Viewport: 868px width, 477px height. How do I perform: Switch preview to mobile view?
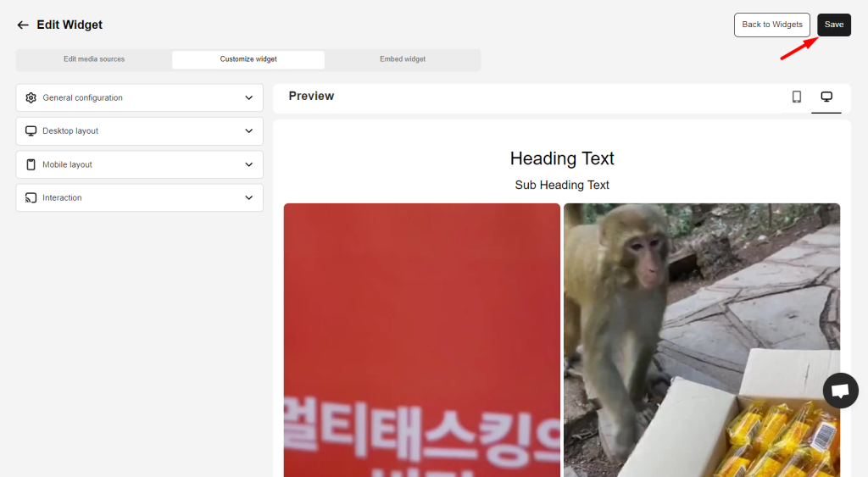pos(797,97)
